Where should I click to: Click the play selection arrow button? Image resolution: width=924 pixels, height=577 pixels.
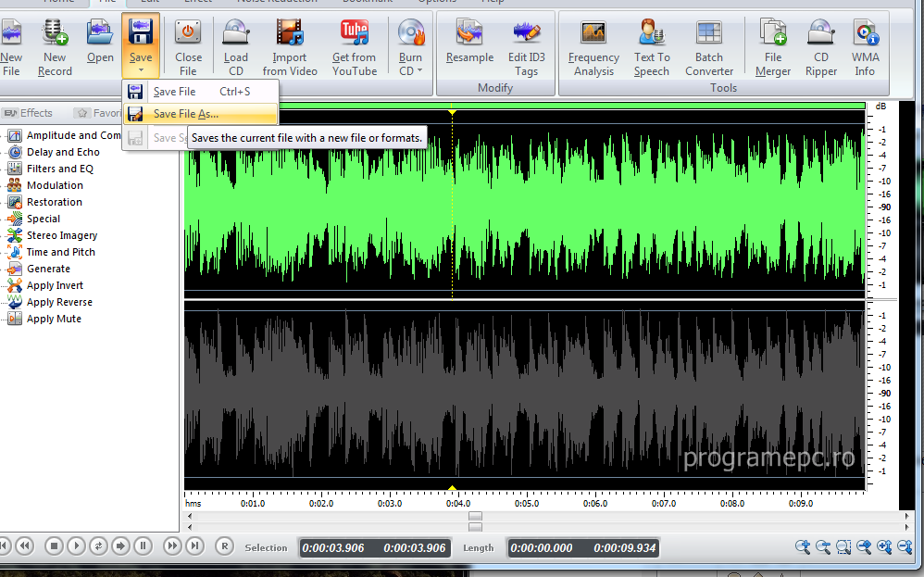pos(120,546)
